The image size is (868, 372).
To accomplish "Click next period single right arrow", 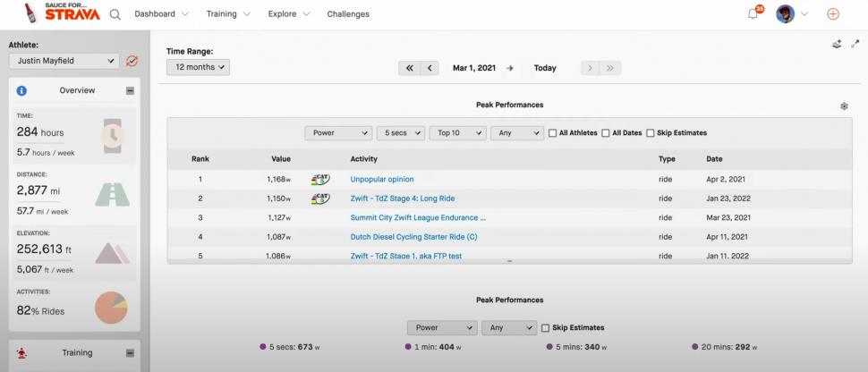I will pos(590,68).
